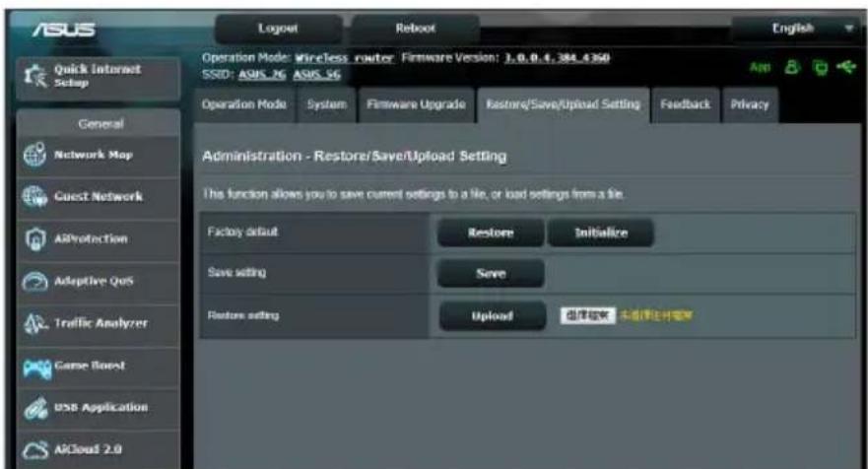Click the firmware version number link
Screen dimensions: 868x469
tap(557, 58)
